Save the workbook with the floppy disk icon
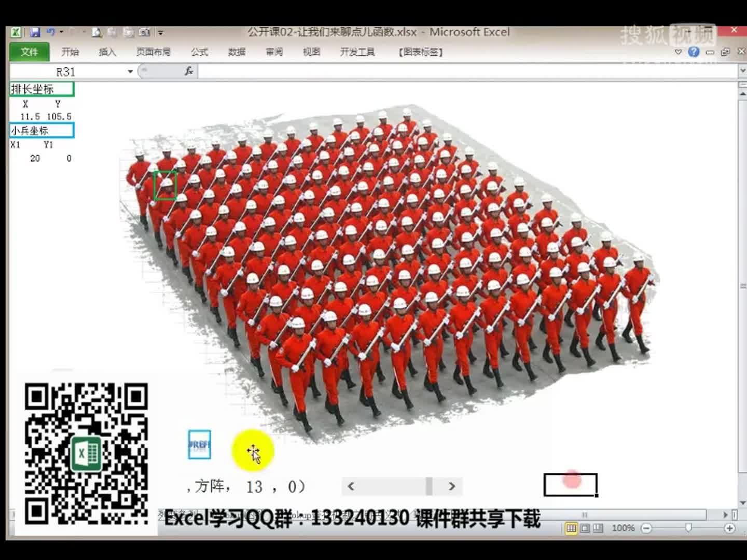 click(35, 32)
